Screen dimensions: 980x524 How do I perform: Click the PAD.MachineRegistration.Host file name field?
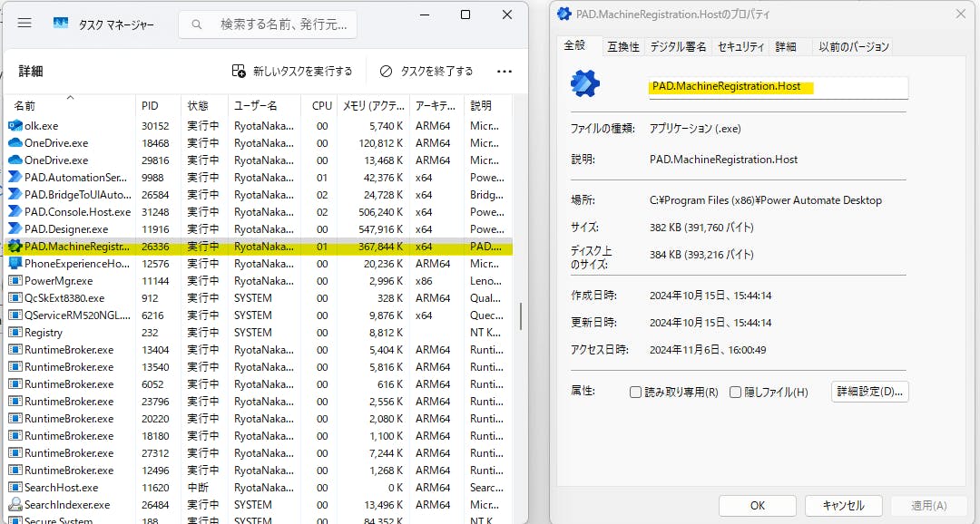pyautogui.click(x=779, y=87)
